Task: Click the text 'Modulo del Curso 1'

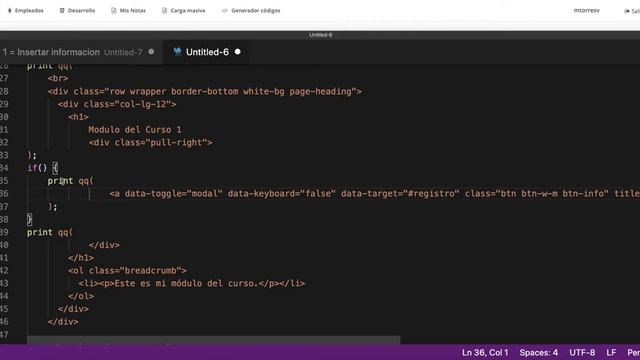Action: (x=135, y=130)
